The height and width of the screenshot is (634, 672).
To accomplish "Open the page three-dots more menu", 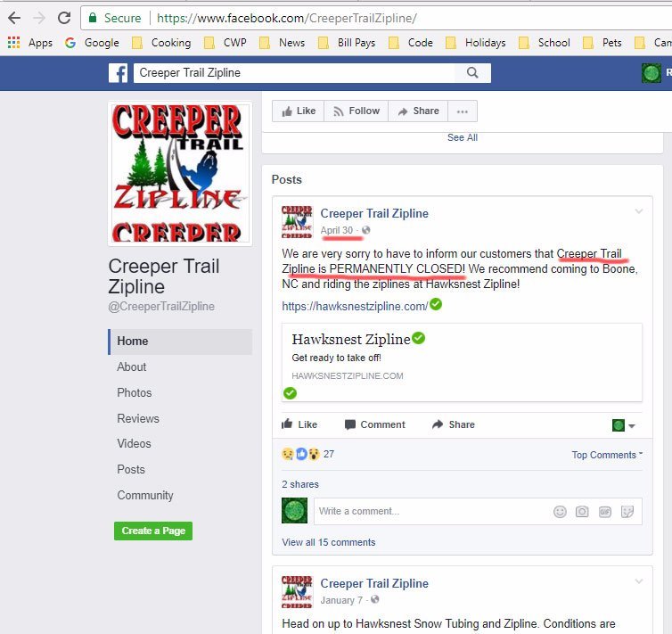I will click(463, 111).
